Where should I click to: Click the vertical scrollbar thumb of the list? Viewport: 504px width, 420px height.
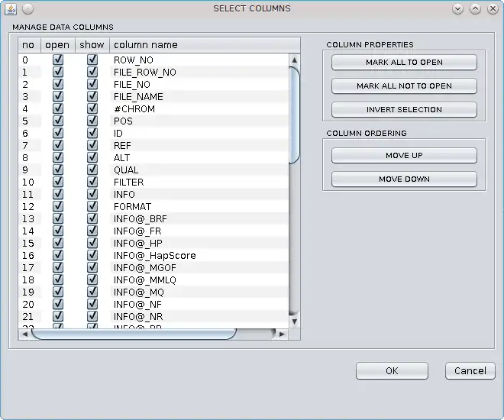(x=295, y=115)
